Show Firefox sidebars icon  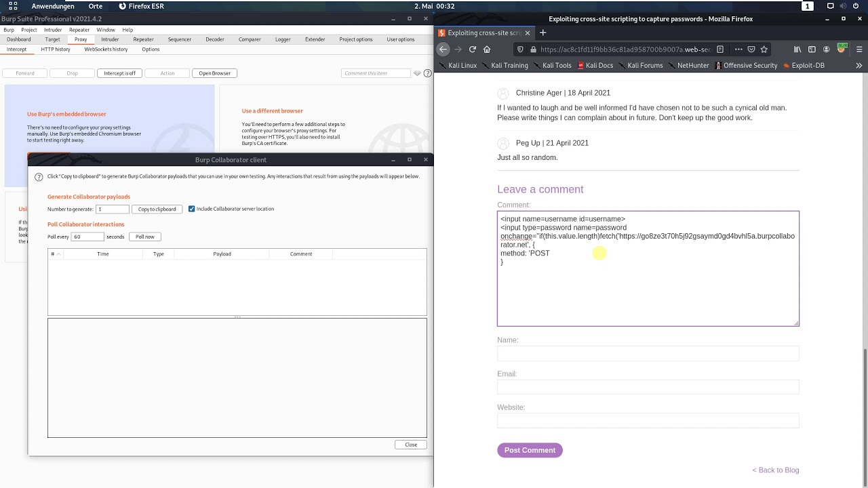[812, 49]
